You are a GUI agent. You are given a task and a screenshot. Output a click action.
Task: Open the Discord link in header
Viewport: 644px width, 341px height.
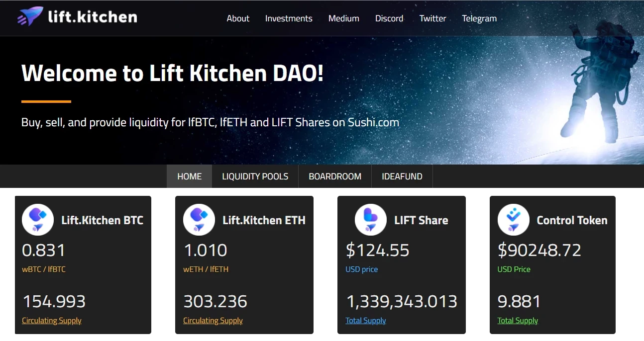(389, 18)
